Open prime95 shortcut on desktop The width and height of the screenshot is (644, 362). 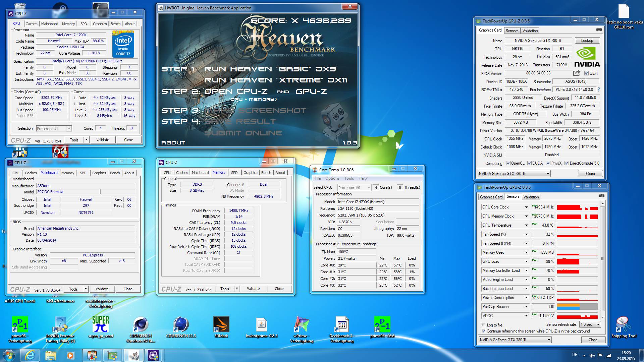(20, 324)
